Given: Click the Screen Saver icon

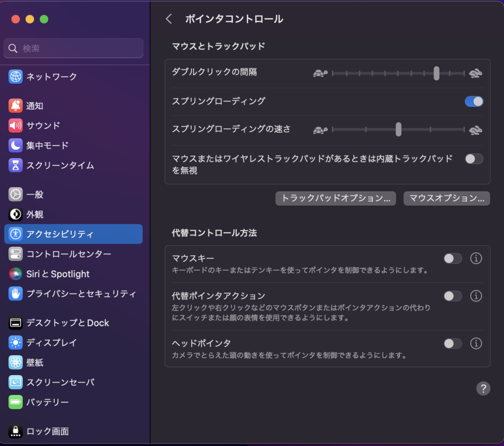Looking at the screenshot, I should pyautogui.click(x=15, y=382).
